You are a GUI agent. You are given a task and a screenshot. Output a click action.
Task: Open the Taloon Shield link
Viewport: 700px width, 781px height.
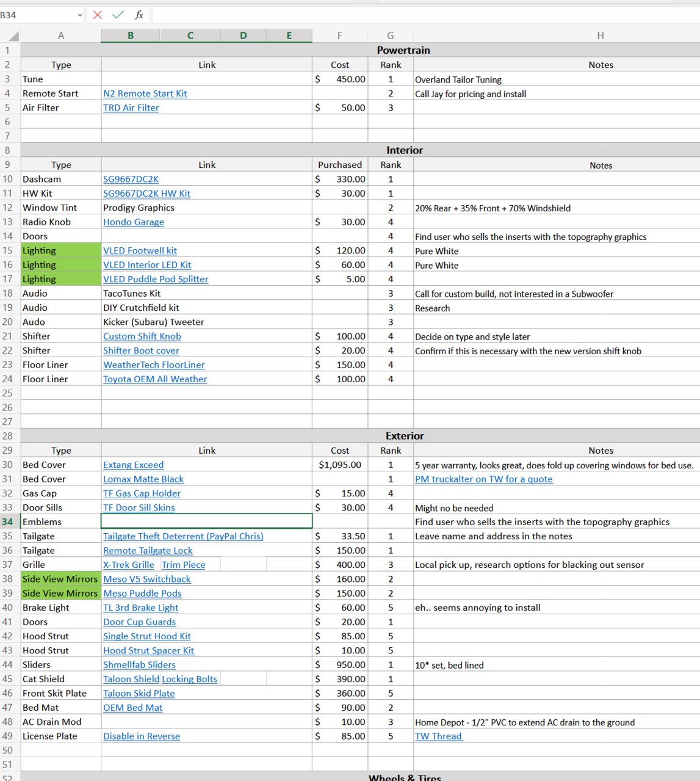pyautogui.click(x=131, y=679)
